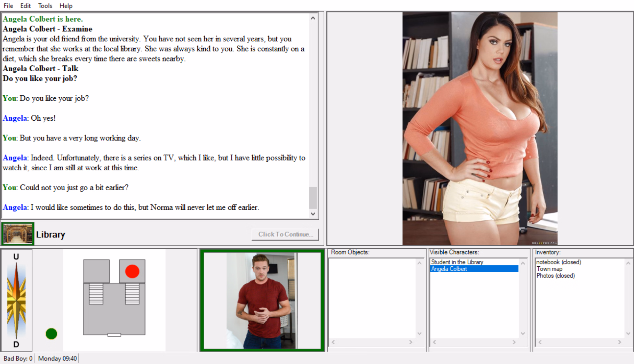The width and height of the screenshot is (634, 364).
Task: Select Town map in Inventory
Action: pos(549,269)
